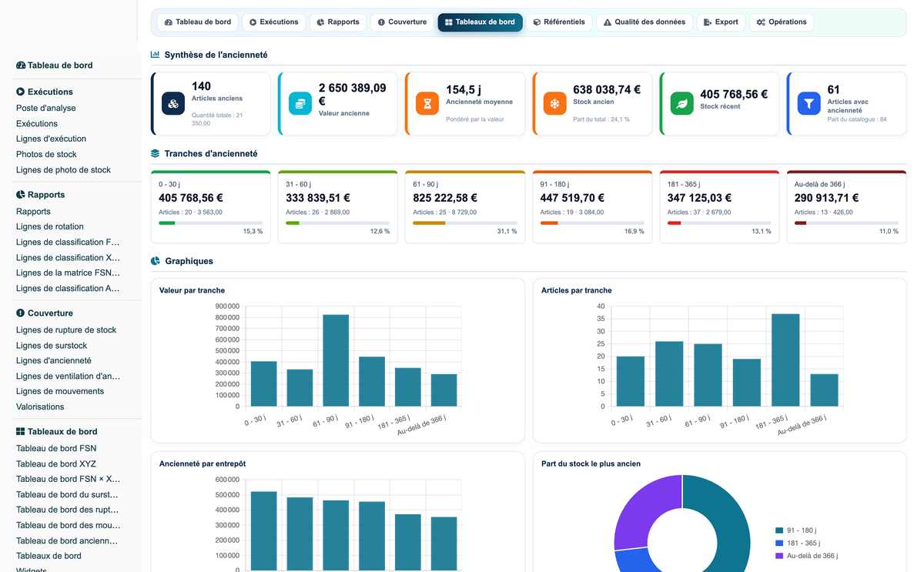This screenshot has height=572, width=924.
Task: Click the leaf icon in Stock récent card
Action: point(681,103)
